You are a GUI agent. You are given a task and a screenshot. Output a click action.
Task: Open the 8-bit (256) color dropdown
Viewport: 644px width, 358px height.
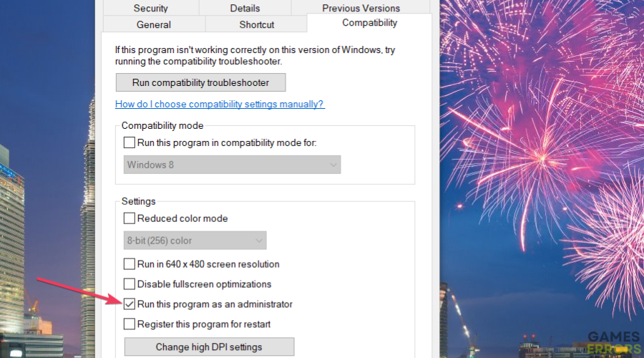point(195,241)
